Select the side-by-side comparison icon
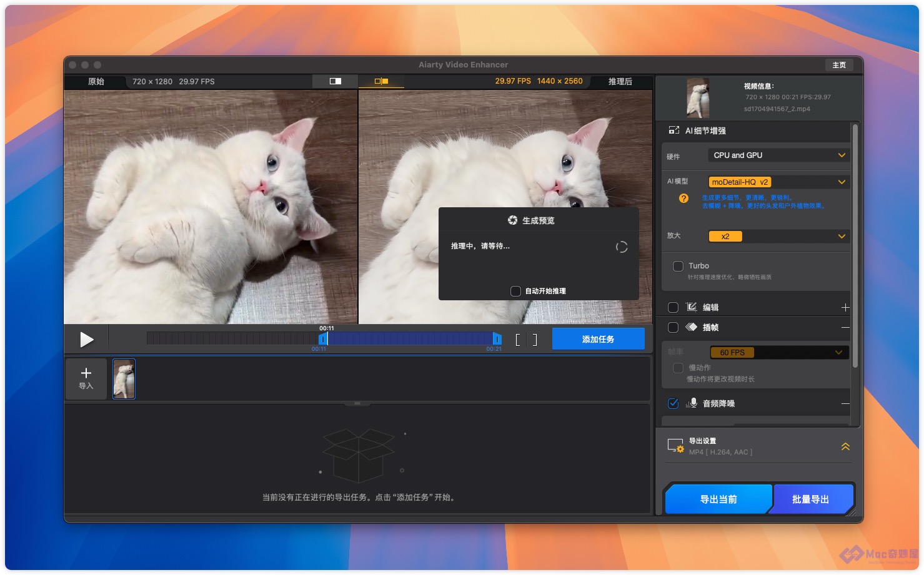The image size is (924, 575). 381,81
